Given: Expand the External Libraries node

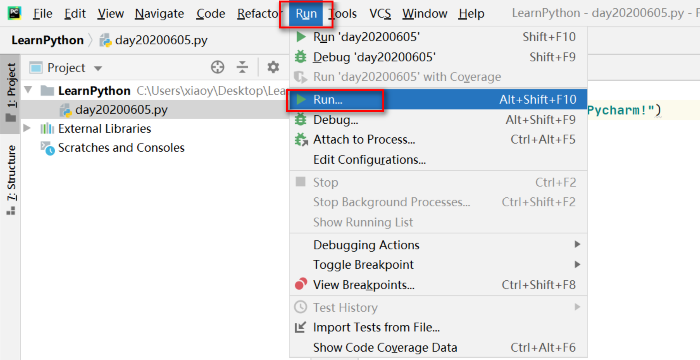Looking at the screenshot, I should (x=27, y=128).
